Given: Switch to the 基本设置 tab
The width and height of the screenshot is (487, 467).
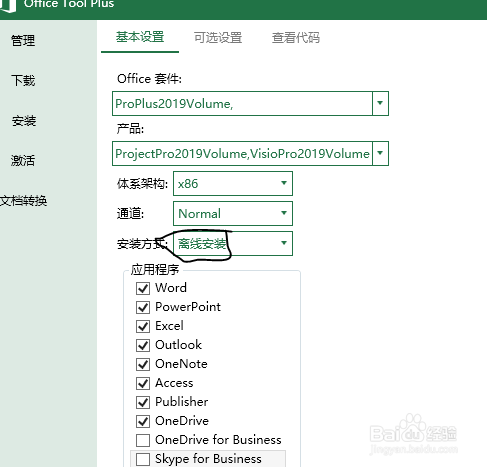Looking at the screenshot, I should [140, 37].
